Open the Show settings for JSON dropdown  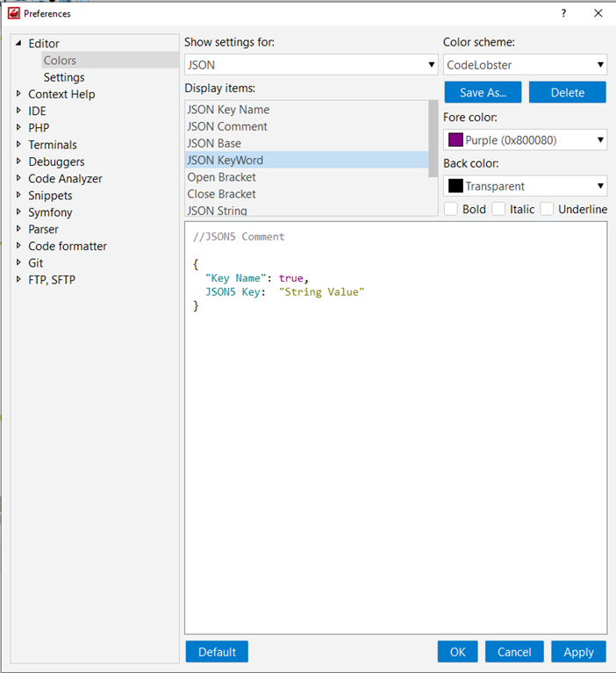pos(312,65)
